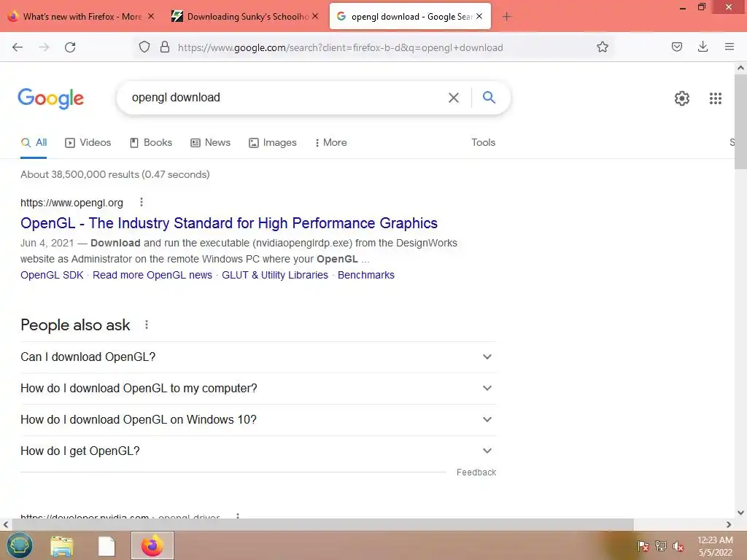The height and width of the screenshot is (560, 747).
Task: Expand 'Can I download OpenGL?' question
Action: coord(258,357)
